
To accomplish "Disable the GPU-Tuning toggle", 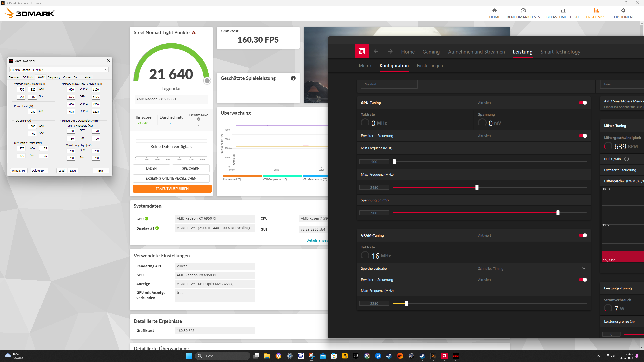I will [583, 103].
